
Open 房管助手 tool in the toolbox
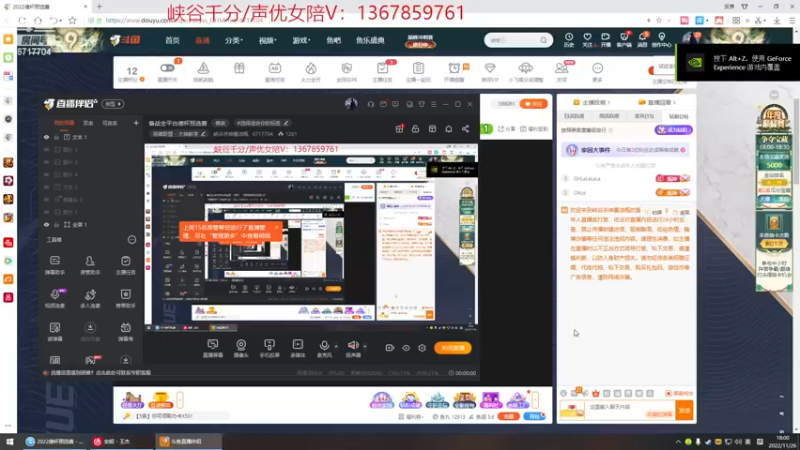click(x=90, y=265)
